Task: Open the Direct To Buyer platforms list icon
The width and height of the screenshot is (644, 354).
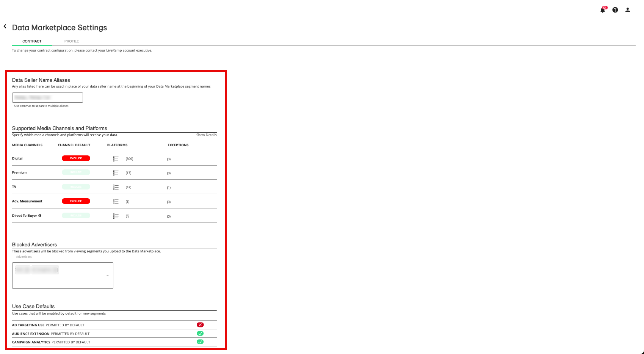Action: (x=116, y=216)
